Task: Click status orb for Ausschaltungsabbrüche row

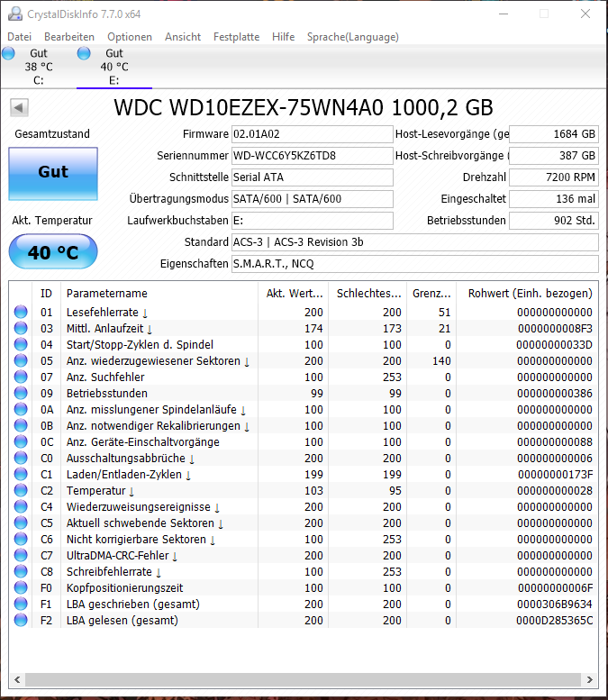Action: click(21, 458)
